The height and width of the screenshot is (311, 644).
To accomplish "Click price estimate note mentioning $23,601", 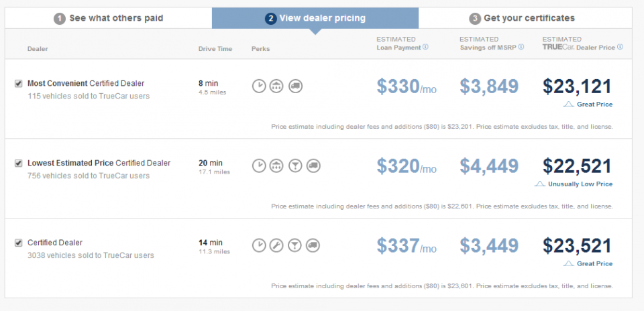I will coord(442,286).
